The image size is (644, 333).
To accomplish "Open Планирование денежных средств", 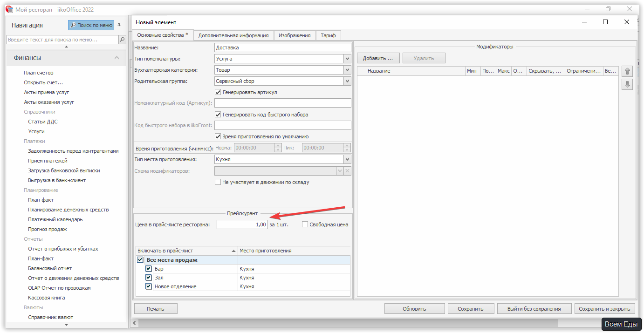I will pos(68,210).
